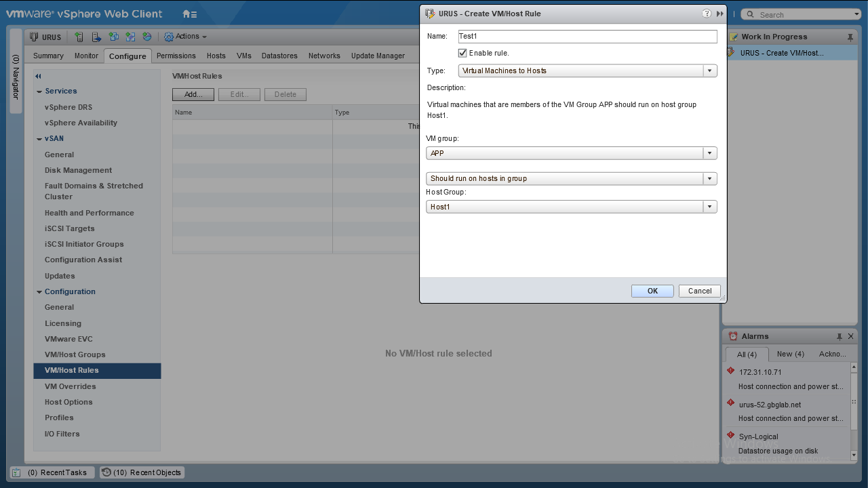868x488 pixels.
Task: Click the Delete rule button
Action: 285,95
